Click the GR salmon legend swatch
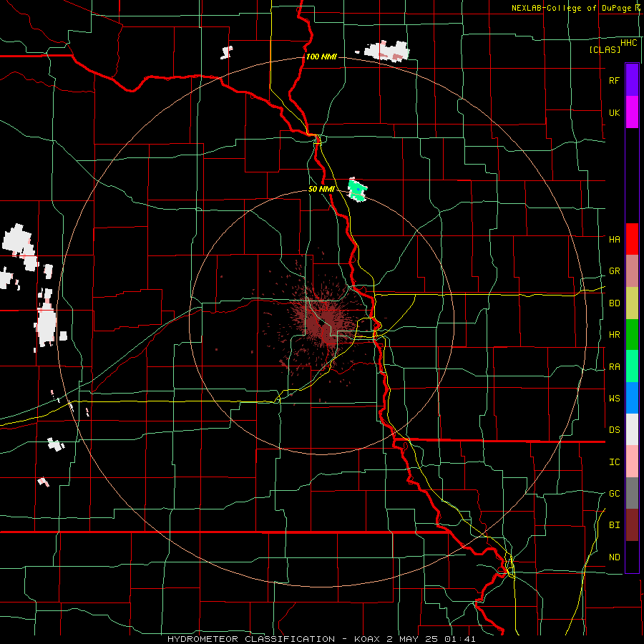This screenshot has height=644, width=644. 632,271
